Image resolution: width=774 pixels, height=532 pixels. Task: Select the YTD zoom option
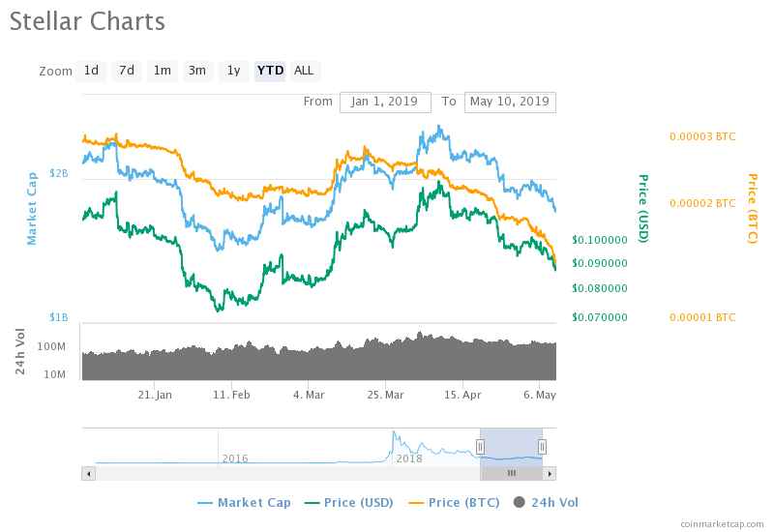(x=270, y=71)
